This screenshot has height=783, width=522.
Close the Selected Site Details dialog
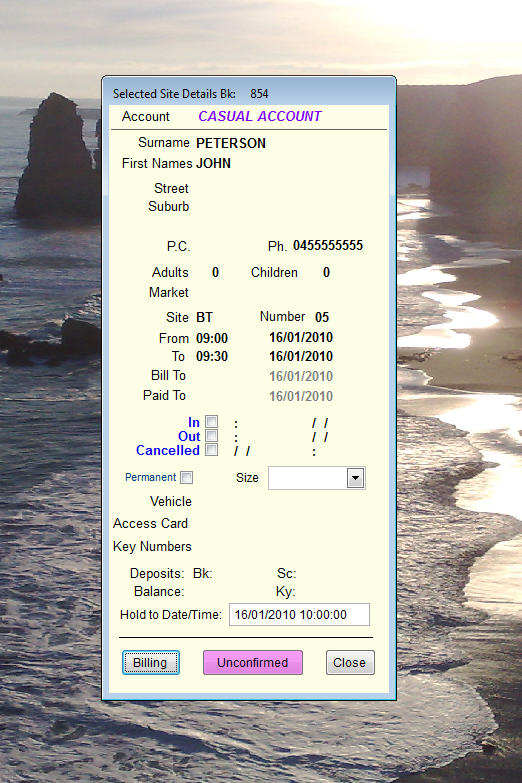click(x=350, y=663)
